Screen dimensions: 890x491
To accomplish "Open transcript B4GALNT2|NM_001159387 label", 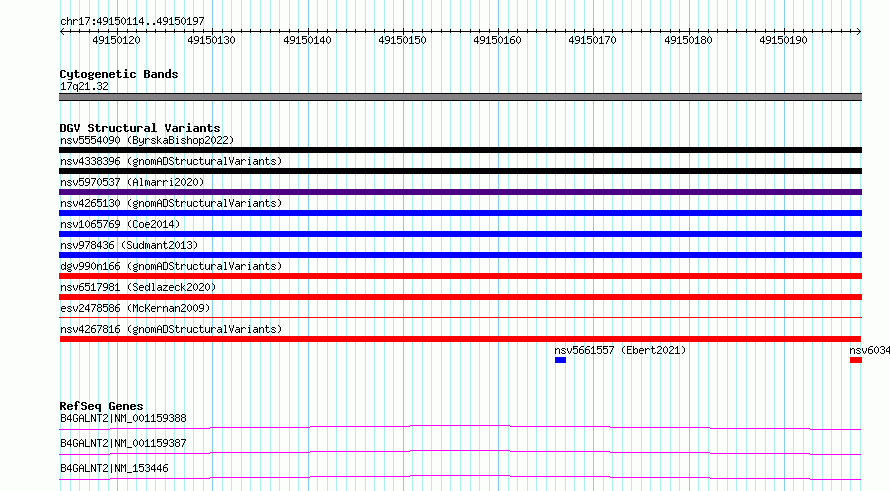I will click(x=123, y=443).
